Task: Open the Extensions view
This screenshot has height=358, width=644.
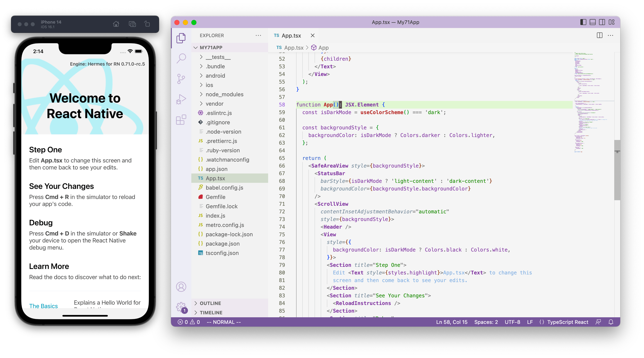Action: [181, 120]
